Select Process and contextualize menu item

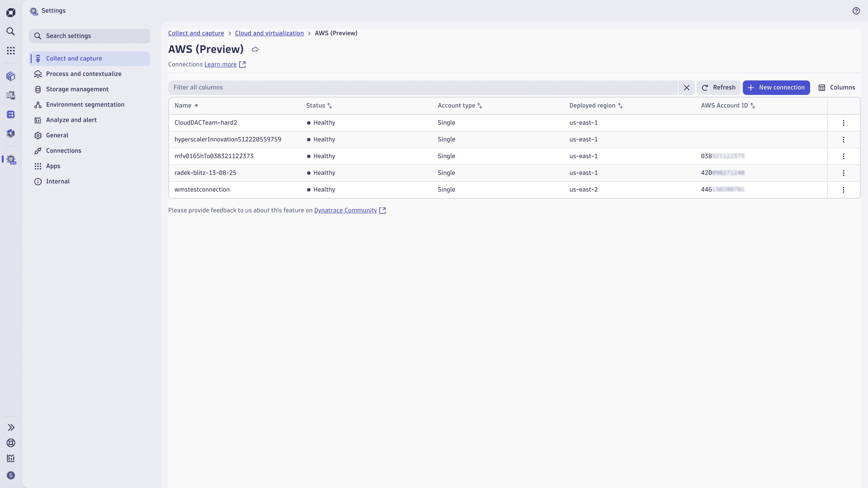[89, 74]
